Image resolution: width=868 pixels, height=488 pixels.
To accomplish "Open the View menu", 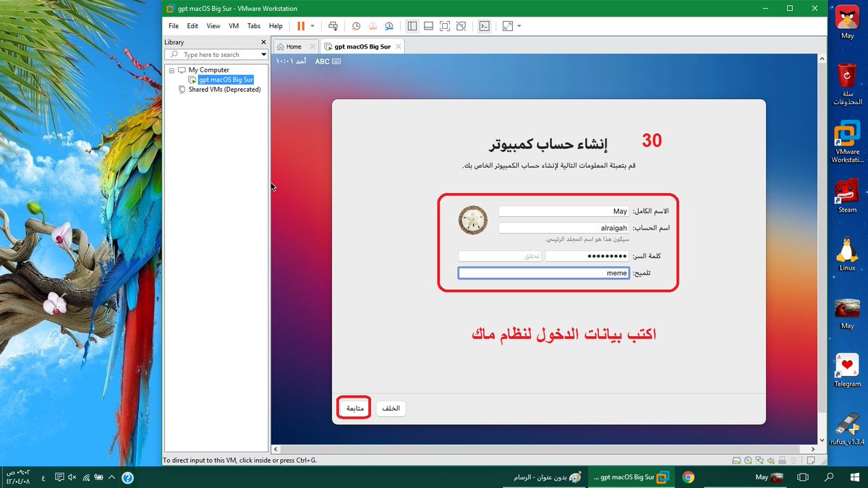I will (213, 26).
